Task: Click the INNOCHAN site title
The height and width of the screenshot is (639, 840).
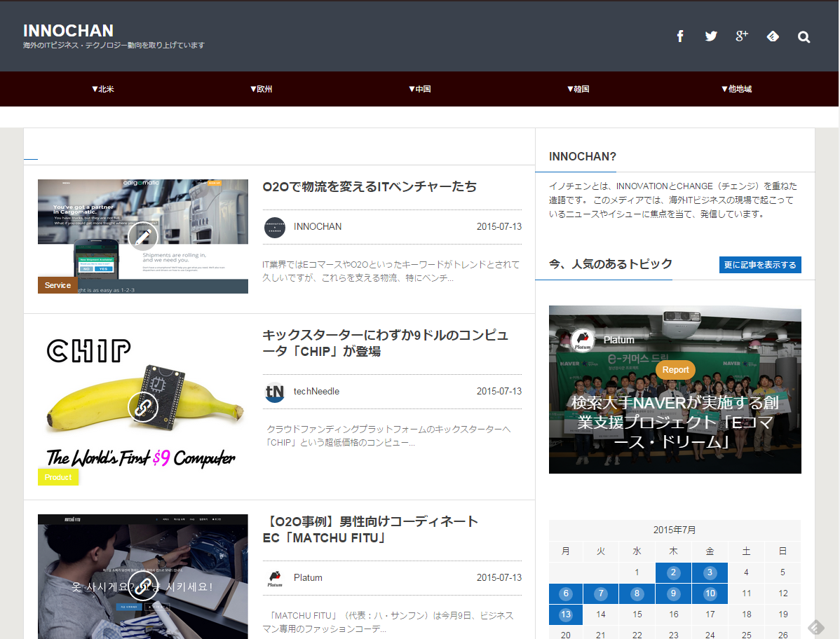Action: point(68,31)
